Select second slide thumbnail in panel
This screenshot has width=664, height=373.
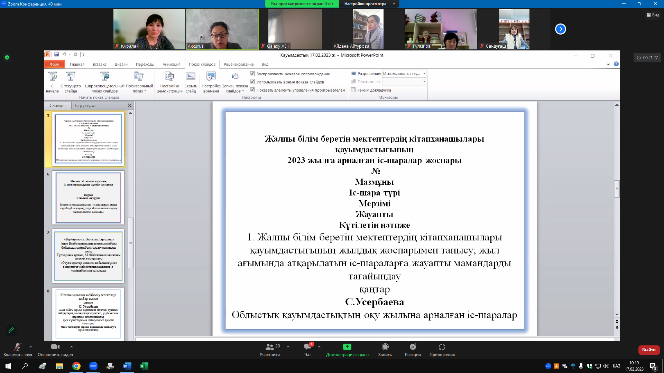point(89,198)
